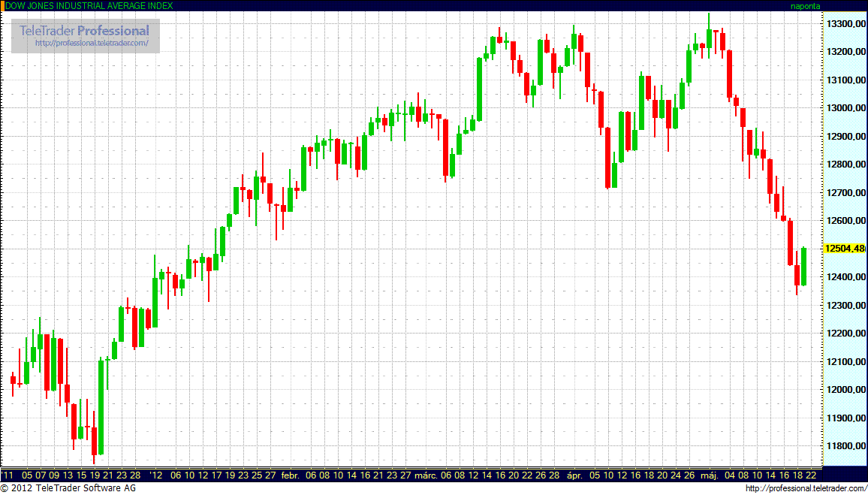Select the 11900,00 price axis label
This screenshot has width=868, height=495.
point(845,418)
